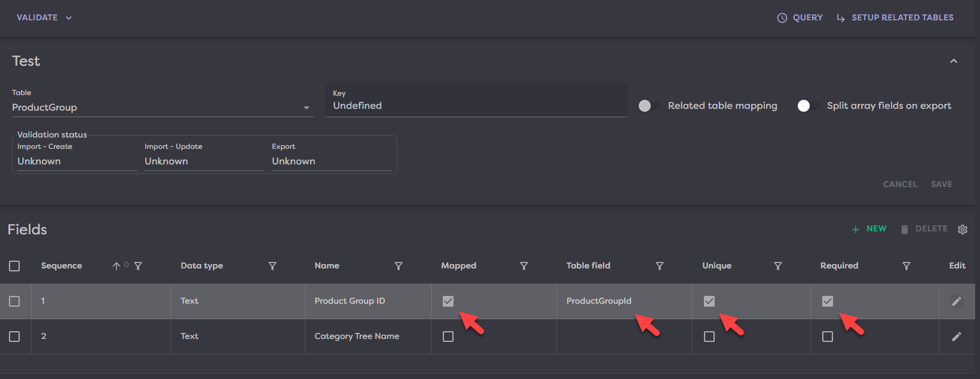Screen dimensions: 980x379
Task: Open Setup Related Tables
Action: pyautogui.click(x=895, y=18)
